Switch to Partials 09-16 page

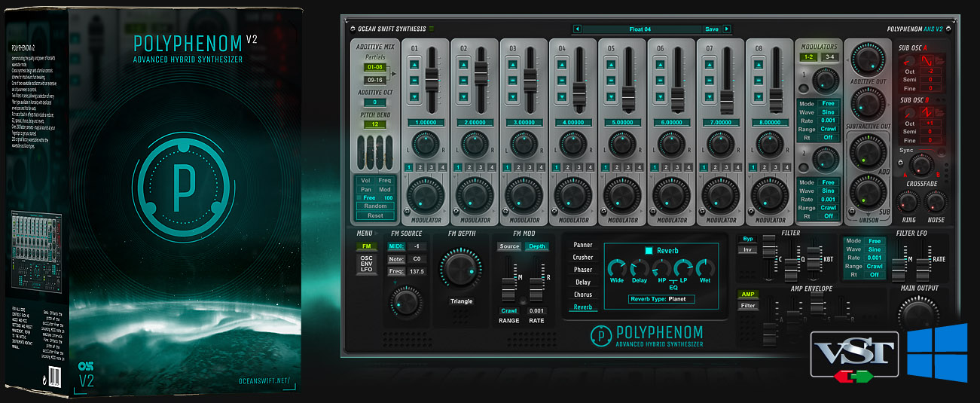pos(374,79)
